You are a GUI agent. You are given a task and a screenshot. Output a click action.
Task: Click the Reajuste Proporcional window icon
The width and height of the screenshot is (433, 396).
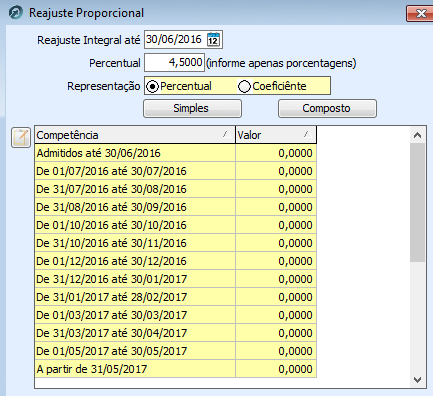(16, 13)
